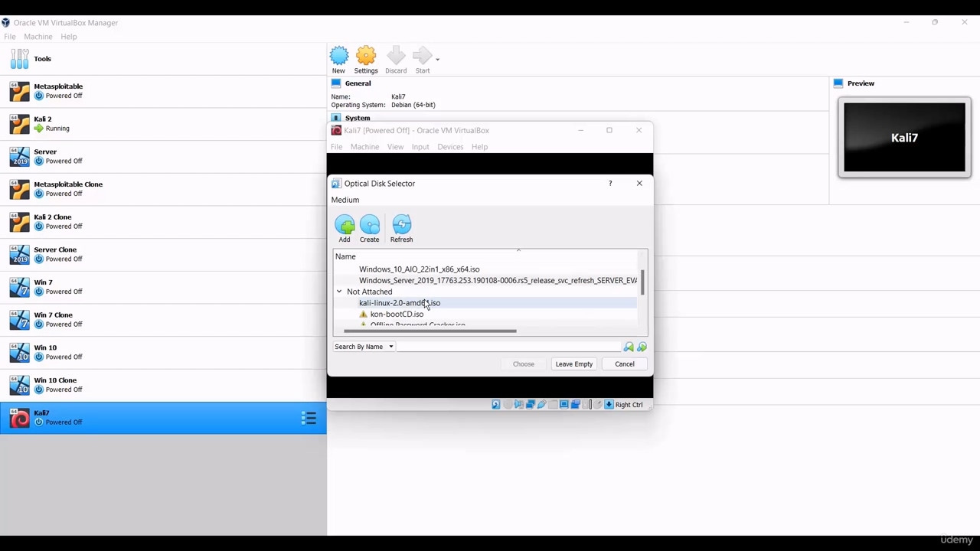Open View menu in Kali7 window
Screen dimensions: 980x551
pos(395,147)
